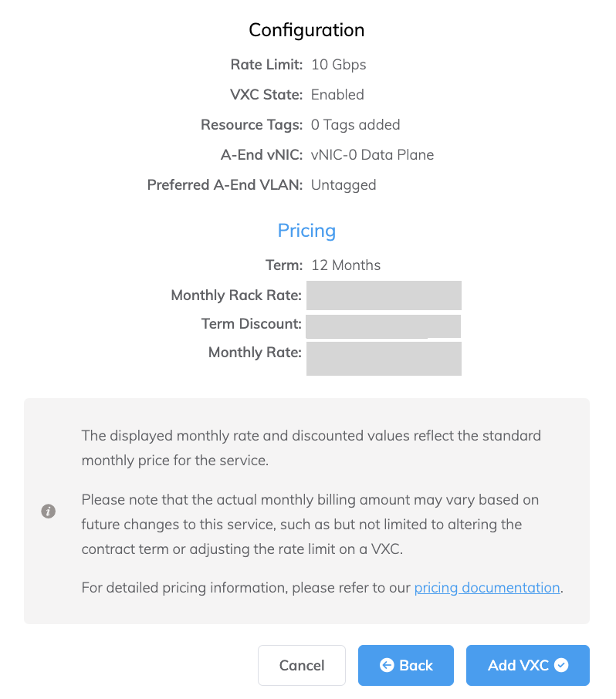The width and height of the screenshot is (616, 699).
Task: Open the pricing documentation link
Action: [x=487, y=587]
